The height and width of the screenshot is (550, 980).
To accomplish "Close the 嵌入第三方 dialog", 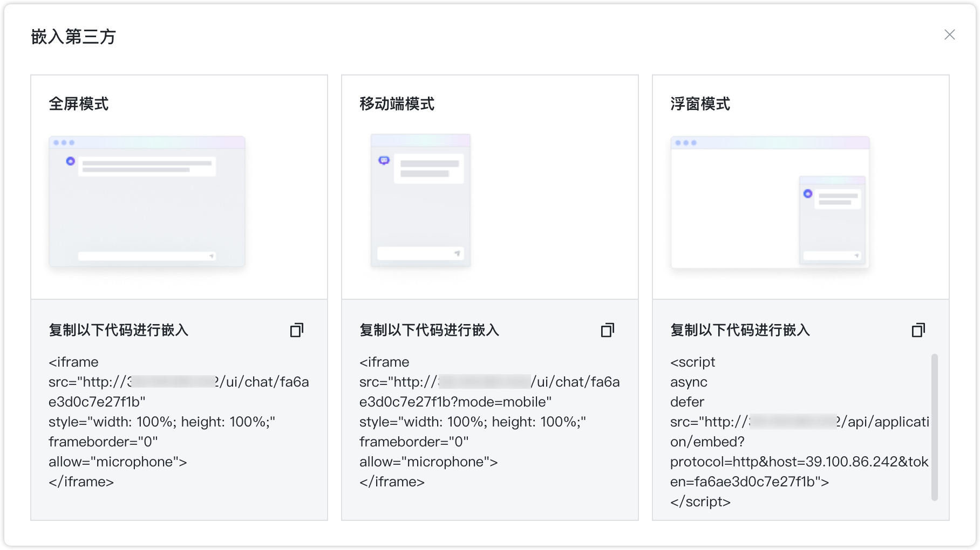I will coord(950,35).
